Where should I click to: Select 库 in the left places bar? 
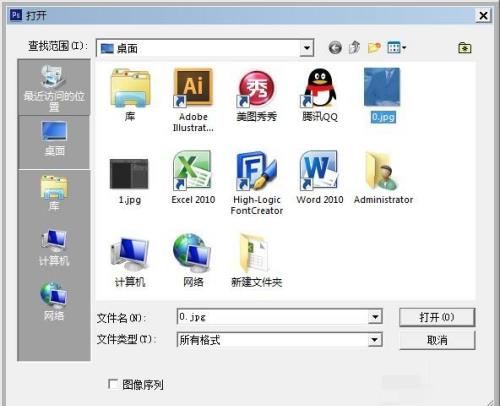[x=54, y=193]
